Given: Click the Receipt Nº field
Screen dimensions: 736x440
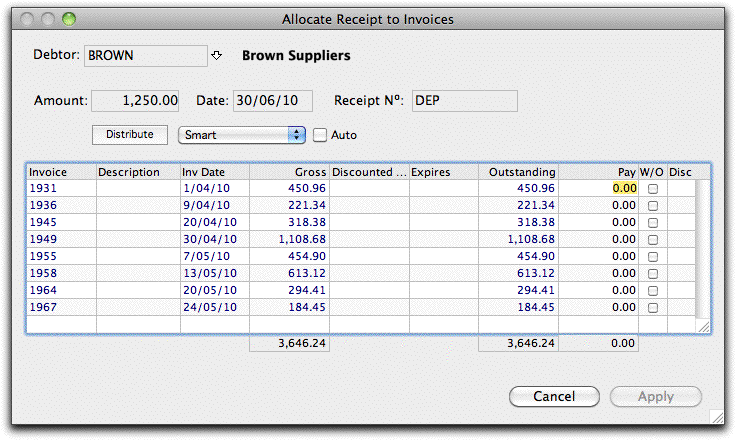Looking at the screenshot, I should (x=465, y=101).
